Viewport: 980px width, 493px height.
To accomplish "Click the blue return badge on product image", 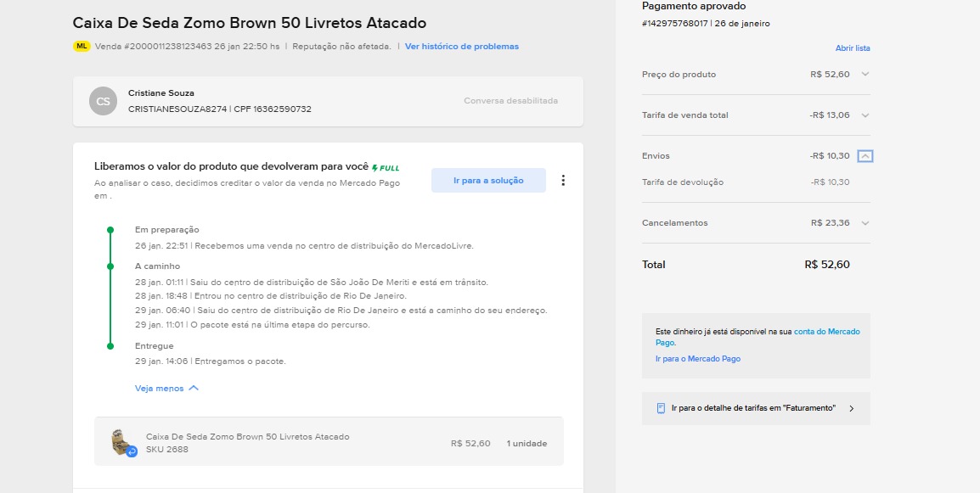I will pos(132,451).
